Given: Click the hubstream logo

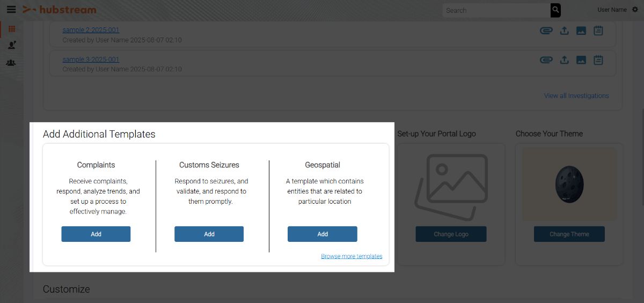Looking at the screenshot, I should click(x=60, y=10).
